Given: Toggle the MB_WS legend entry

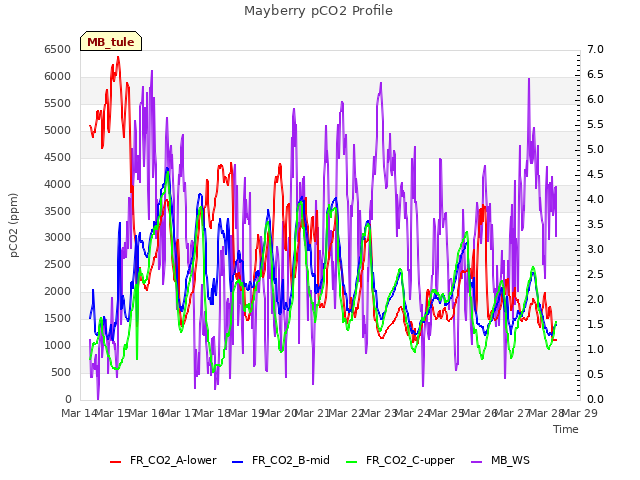Looking at the screenshot, I should [500, 460].
